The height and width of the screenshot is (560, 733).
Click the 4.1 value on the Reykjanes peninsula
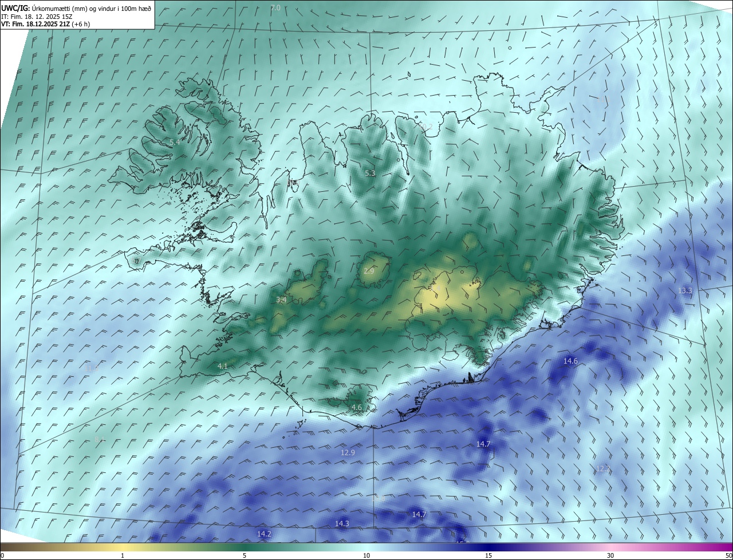(x=223, y=366)
